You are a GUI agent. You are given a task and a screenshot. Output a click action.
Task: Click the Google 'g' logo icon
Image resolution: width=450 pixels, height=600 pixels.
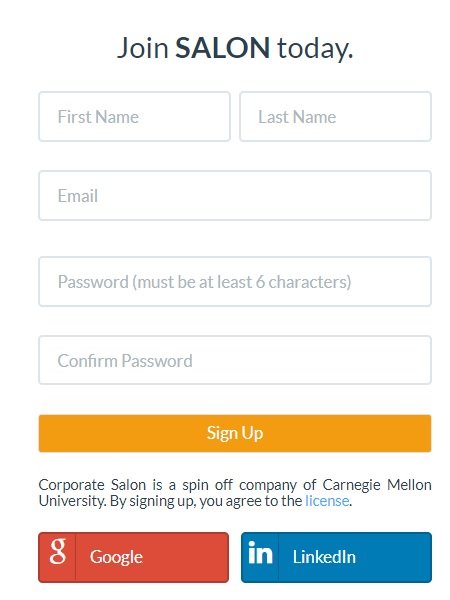pos(57,551)
